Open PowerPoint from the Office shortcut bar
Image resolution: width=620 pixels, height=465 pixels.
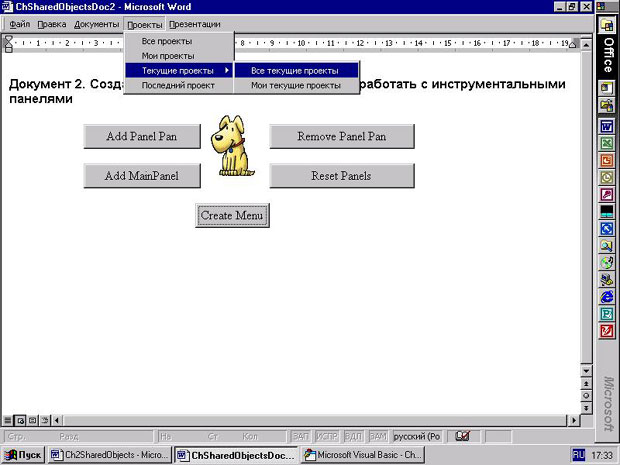pos(606,160)
